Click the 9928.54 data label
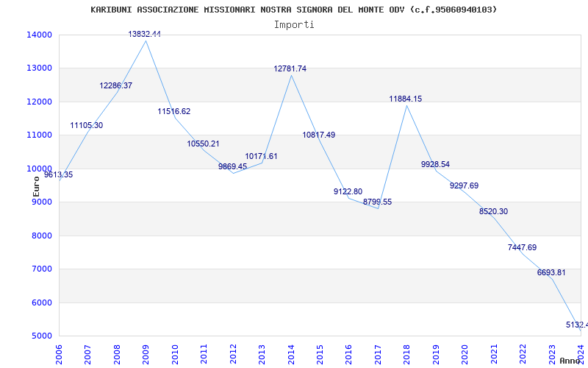588x368 pixels. click(435, 164)
